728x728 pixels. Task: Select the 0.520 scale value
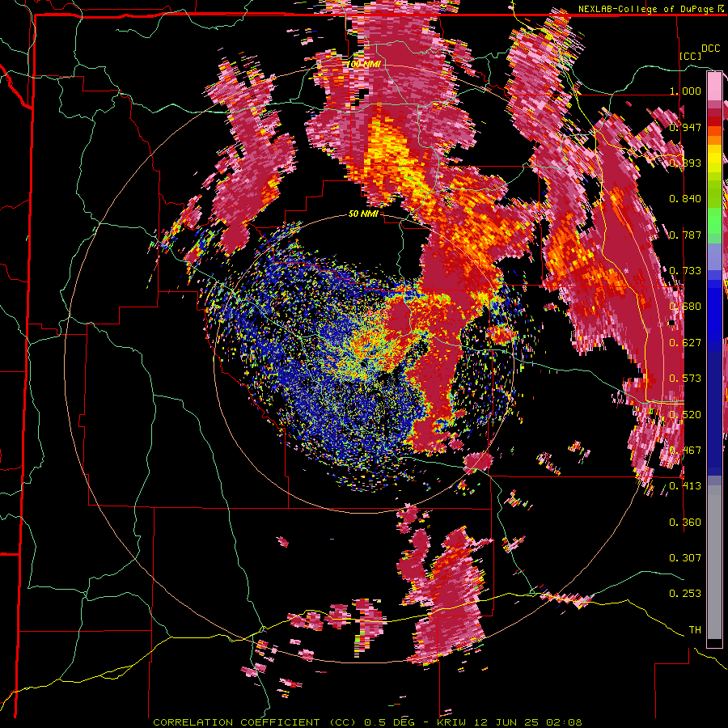pos(685,415)
